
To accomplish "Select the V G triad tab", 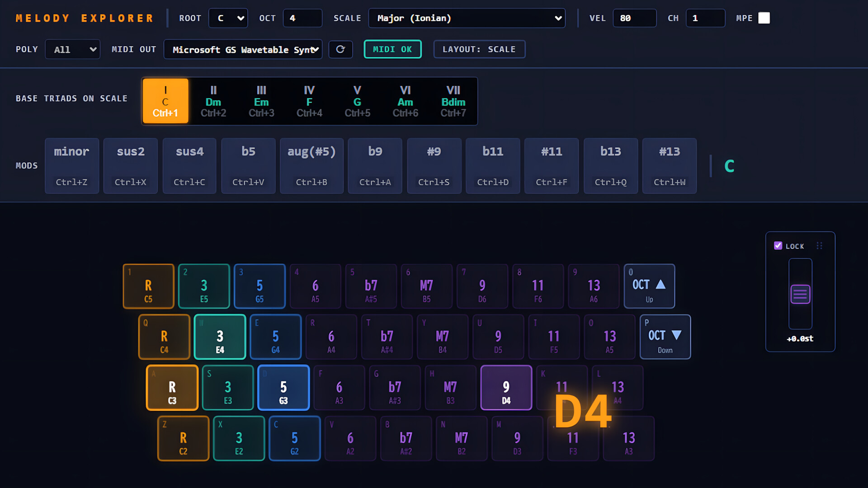I will 357,101.
